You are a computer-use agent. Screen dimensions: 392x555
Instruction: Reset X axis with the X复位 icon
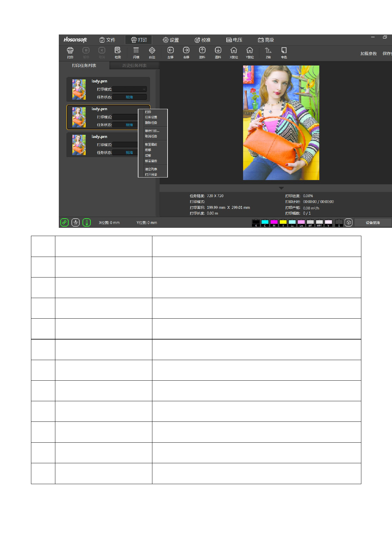[234, 52]
